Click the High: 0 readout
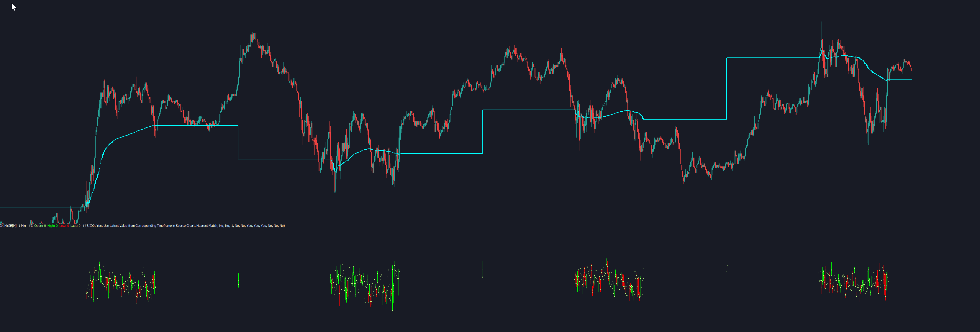980x332 pixels. click(x=53, y=226)
